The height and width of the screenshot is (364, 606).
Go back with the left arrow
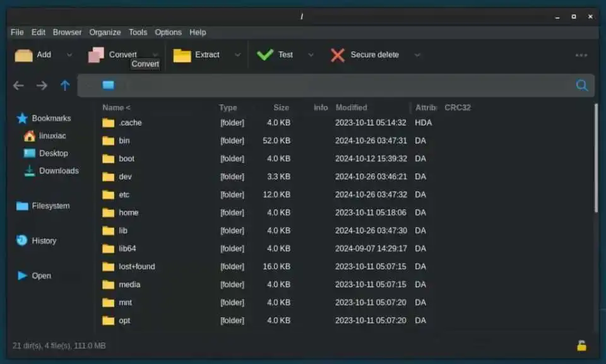point(18,85)
